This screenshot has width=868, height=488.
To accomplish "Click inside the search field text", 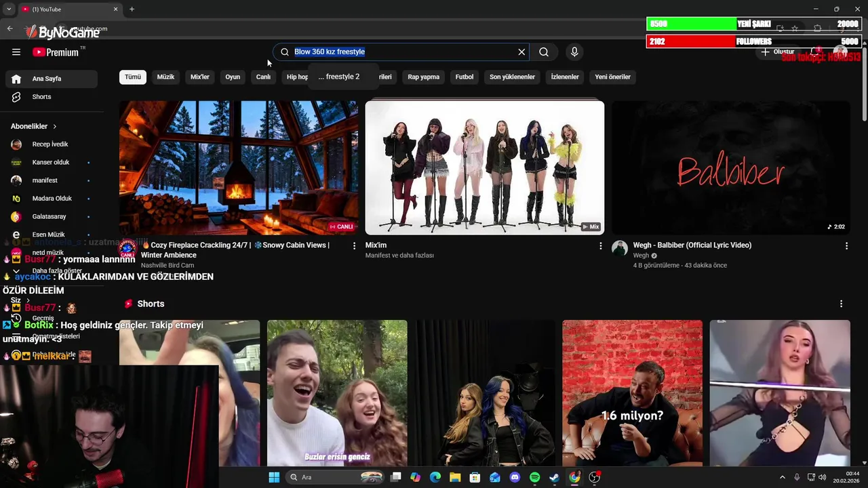I will tap(330, 52).
